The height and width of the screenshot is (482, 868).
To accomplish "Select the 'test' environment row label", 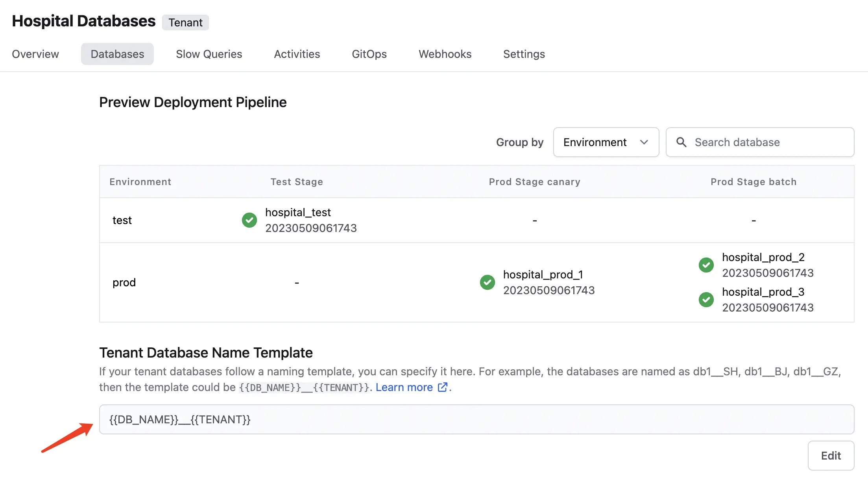I will [x=122, y=220].
